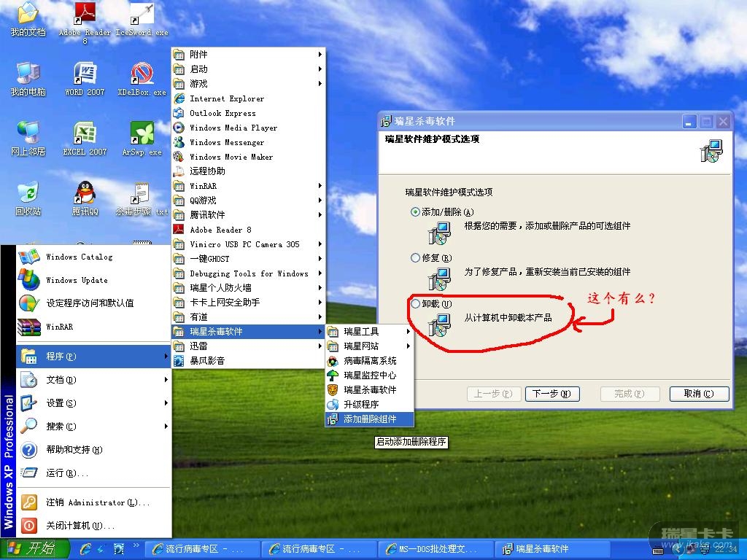Expand the QQ游戏 programs folder
The image size is (747, 560).
click(248, 201)
